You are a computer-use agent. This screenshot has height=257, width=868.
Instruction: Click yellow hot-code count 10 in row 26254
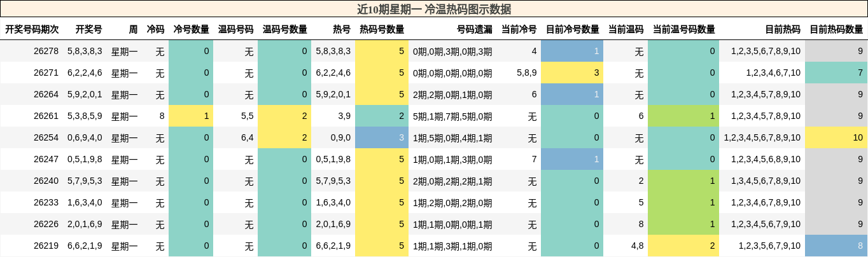point(836,137)
